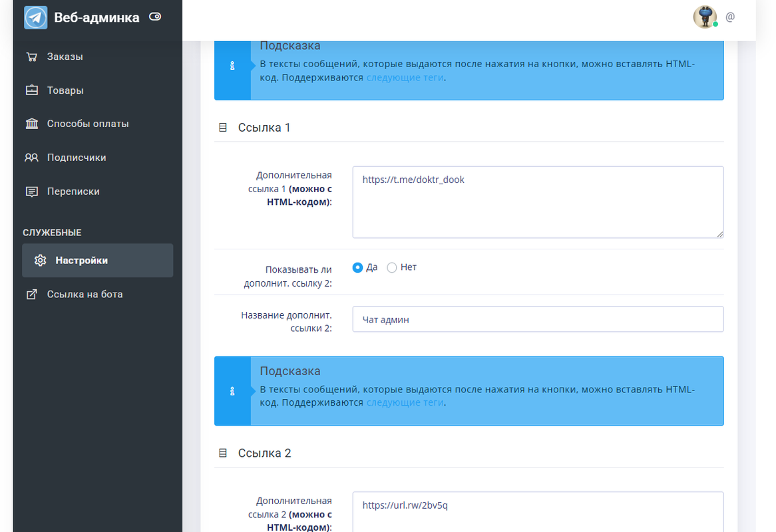Focus the Дополнительная ссылка 1 textarea
The height and width of the screenshot is (532, 776).
coord(538,202)
